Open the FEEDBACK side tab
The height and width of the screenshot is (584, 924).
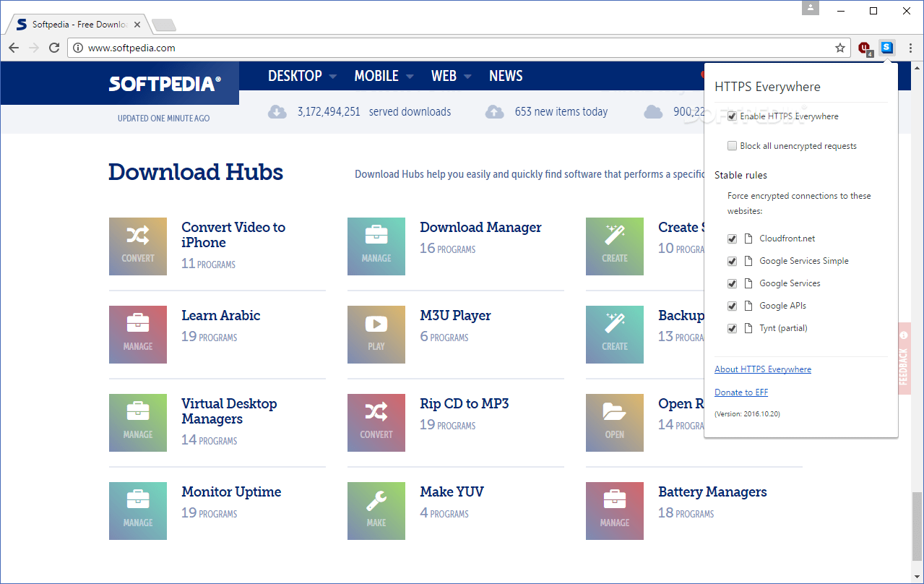904,358
